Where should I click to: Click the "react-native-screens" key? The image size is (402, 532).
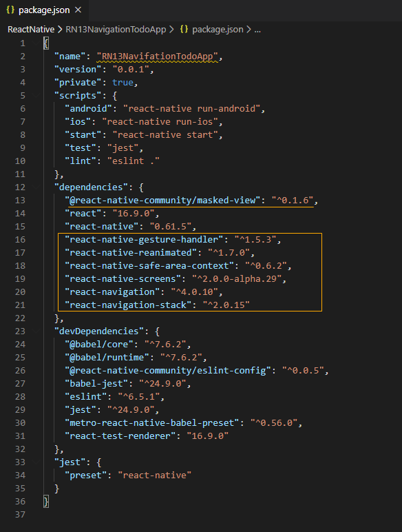[x=123, y=279]
